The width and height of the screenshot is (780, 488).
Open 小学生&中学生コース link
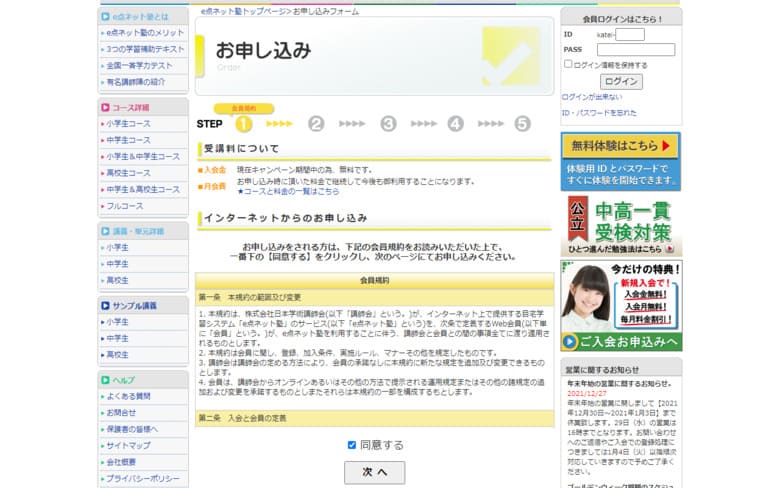(x=143, y=157)
